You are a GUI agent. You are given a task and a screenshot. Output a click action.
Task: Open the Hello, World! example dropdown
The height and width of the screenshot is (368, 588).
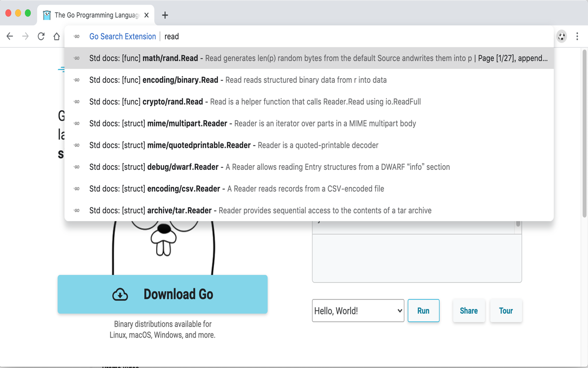click(358, 311)
